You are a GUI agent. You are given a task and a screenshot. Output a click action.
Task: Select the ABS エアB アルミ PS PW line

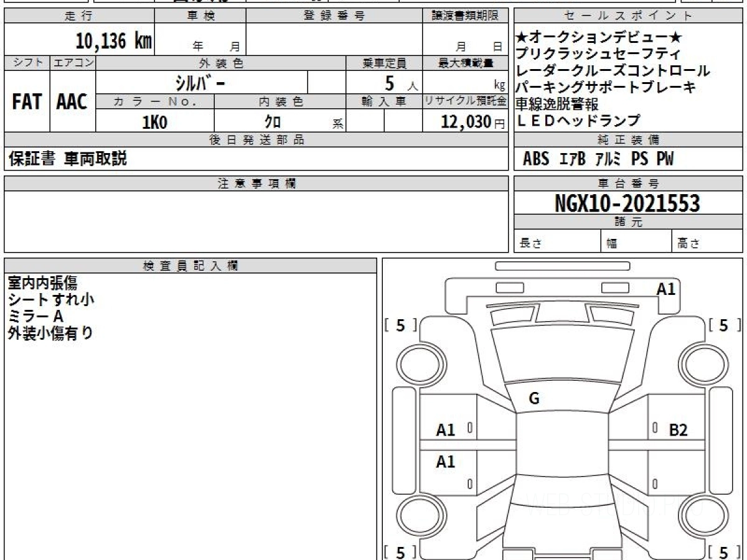pyautogui.click(x=598, y=159)
